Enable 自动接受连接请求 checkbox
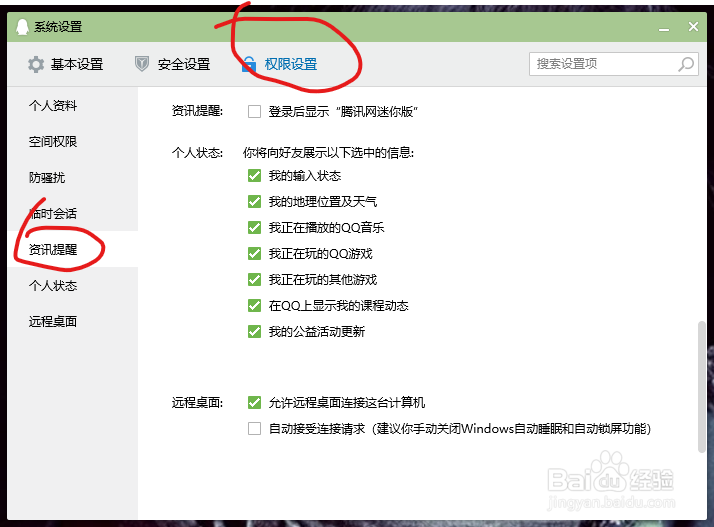This screenshot has width=714, height=527. pos(255,429)
